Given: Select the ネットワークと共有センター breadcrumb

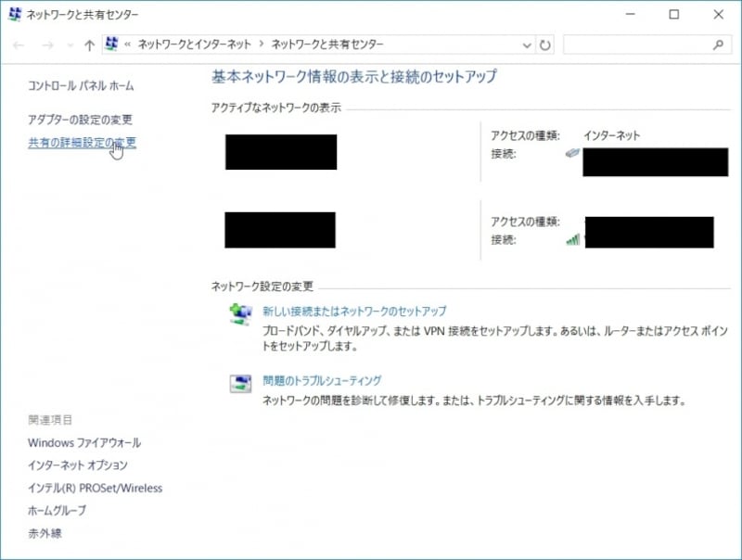Looking at the screenshot, I should pos(326,44).
